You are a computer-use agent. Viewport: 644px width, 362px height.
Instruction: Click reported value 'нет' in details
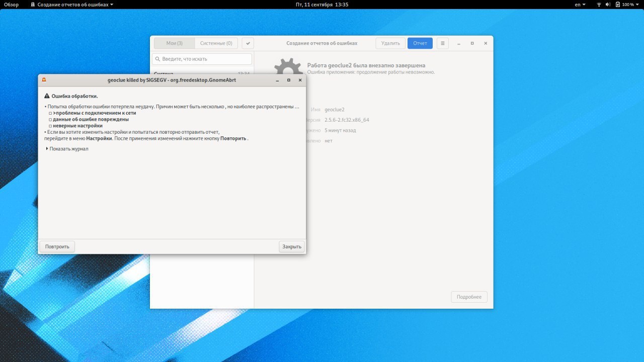329,141
